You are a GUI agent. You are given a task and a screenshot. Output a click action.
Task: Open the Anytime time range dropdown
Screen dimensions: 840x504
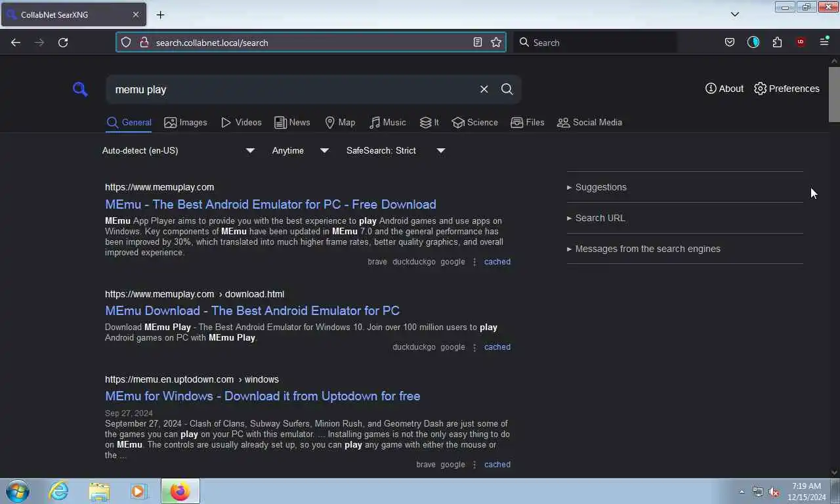301,150
